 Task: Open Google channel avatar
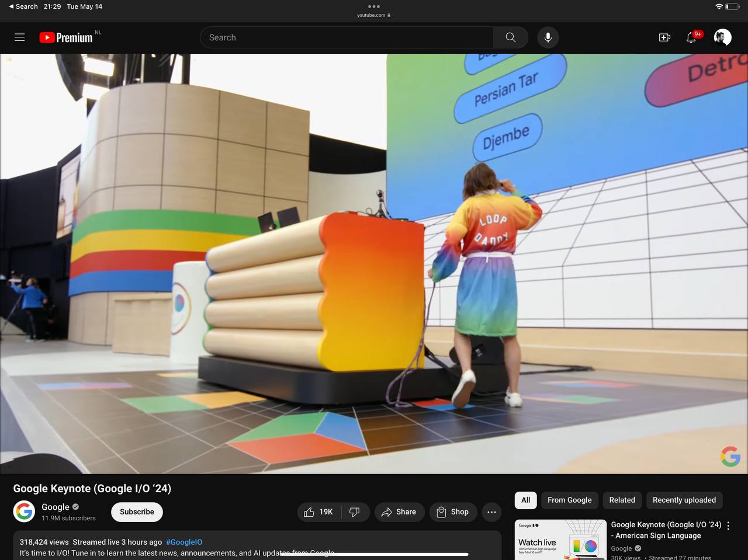tap(24, 512)
